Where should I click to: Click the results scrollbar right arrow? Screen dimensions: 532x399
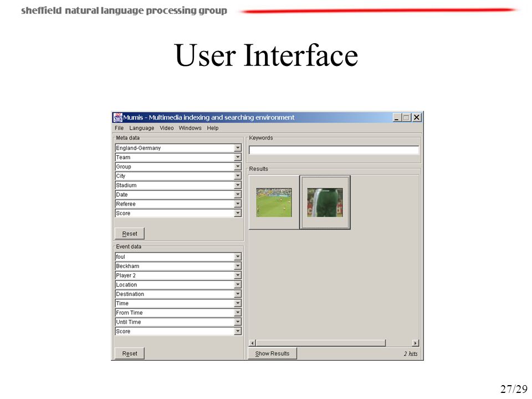pos(416,343)
